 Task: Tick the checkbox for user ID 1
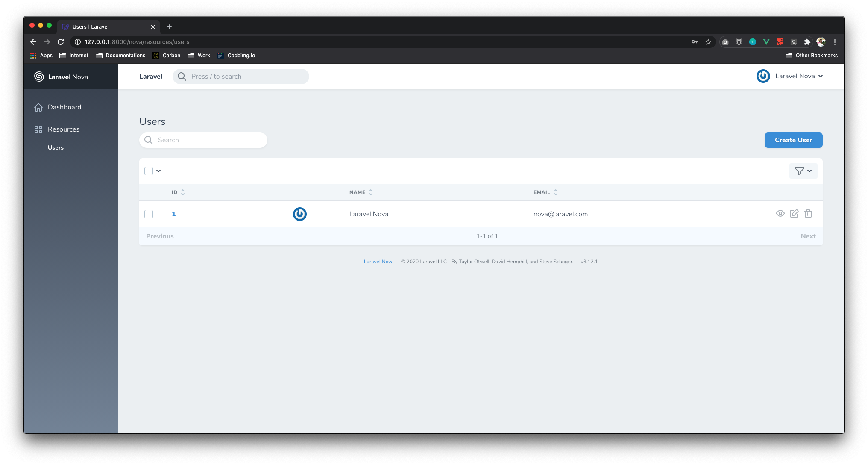149,214
